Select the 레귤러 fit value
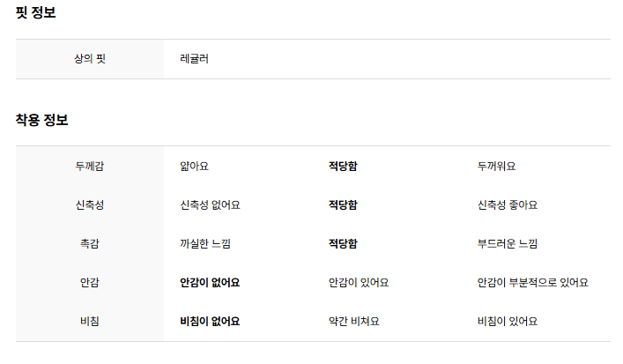The height and width of the screenshot is (364, 623). 194,59
